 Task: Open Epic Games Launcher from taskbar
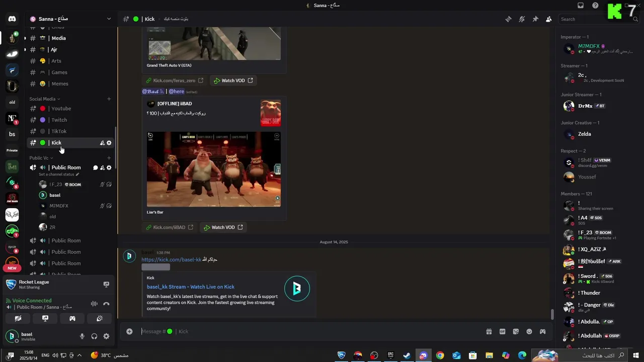(x=390, y=355)
